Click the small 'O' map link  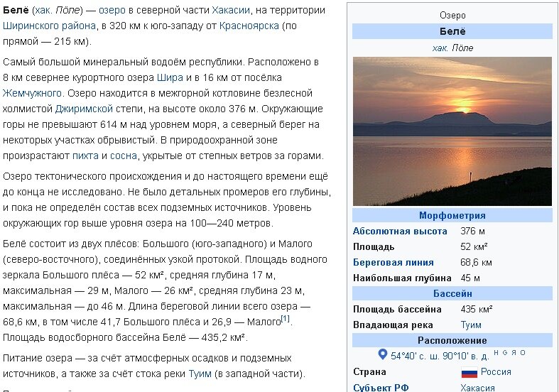click(x=523, y=352)
